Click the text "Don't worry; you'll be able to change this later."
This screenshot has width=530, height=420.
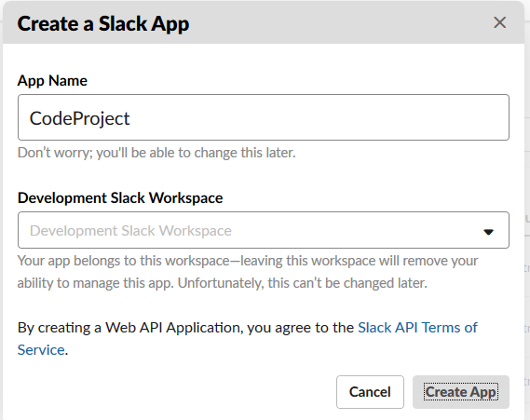156,153
